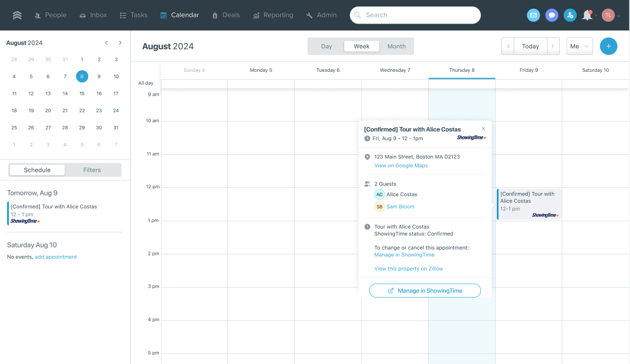This screenshot has width=630, height=364.
Task: Click the clock icon in popup
Action: pos(367,138)
